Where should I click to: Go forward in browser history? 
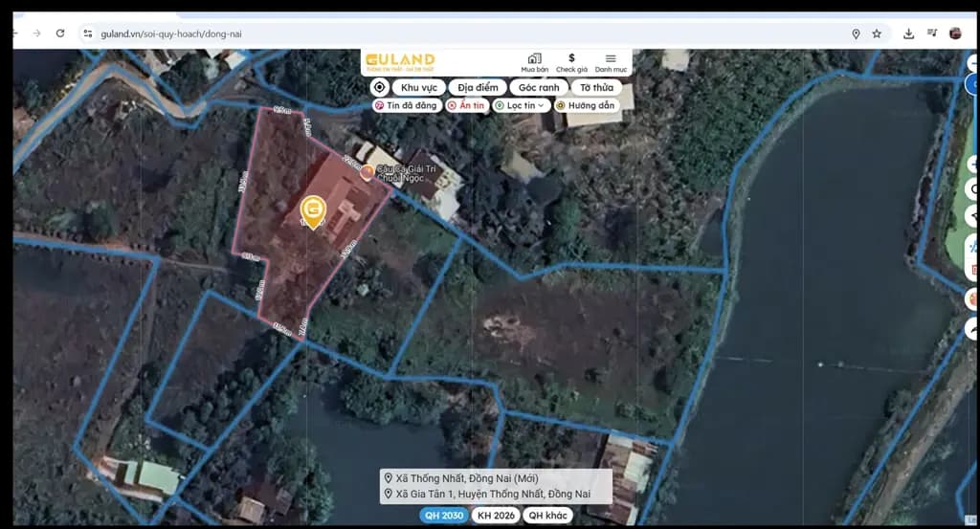pos(37,33)
